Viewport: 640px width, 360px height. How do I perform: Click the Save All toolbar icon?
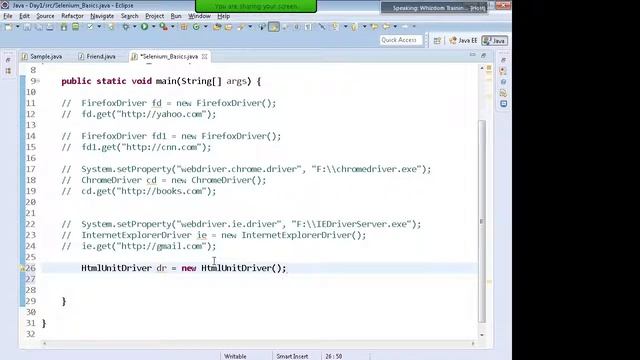39,27
